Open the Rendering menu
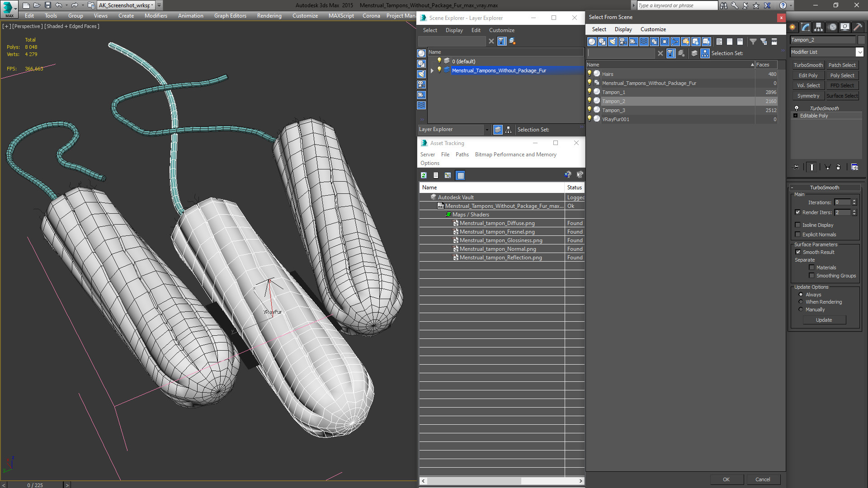 [x=269, y=16]
